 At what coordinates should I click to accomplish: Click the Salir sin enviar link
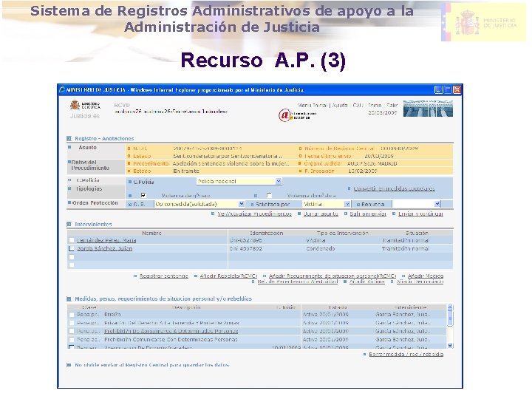pyautogui.click(x=368, y=214)
